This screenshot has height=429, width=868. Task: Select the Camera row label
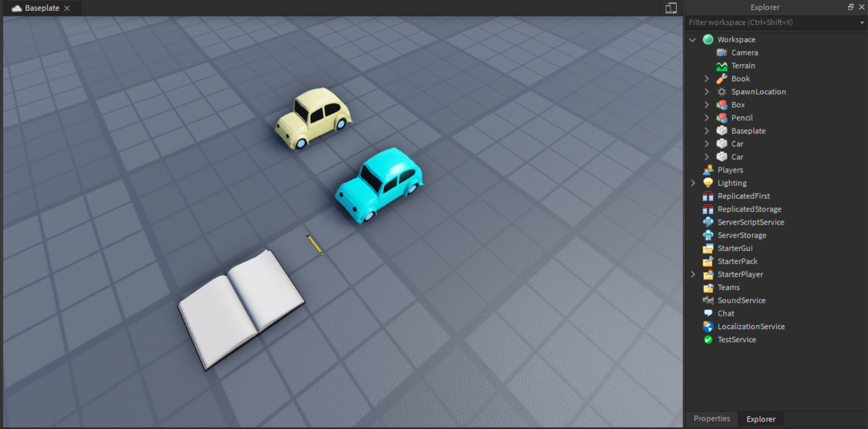pyautogui.click(x=745, y=53)
